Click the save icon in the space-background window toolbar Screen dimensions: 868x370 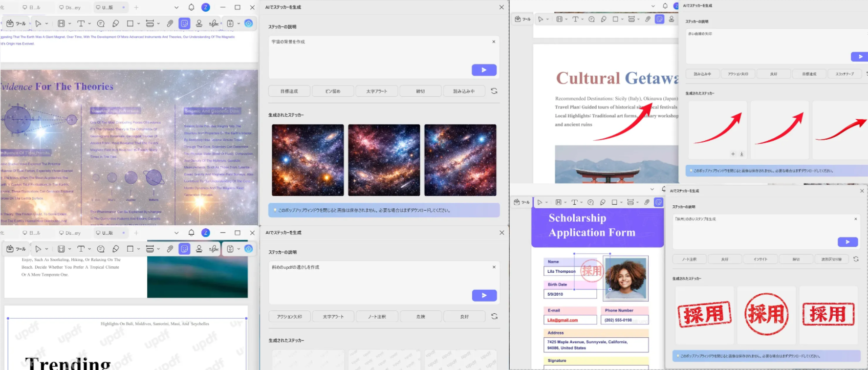point(230,23)
